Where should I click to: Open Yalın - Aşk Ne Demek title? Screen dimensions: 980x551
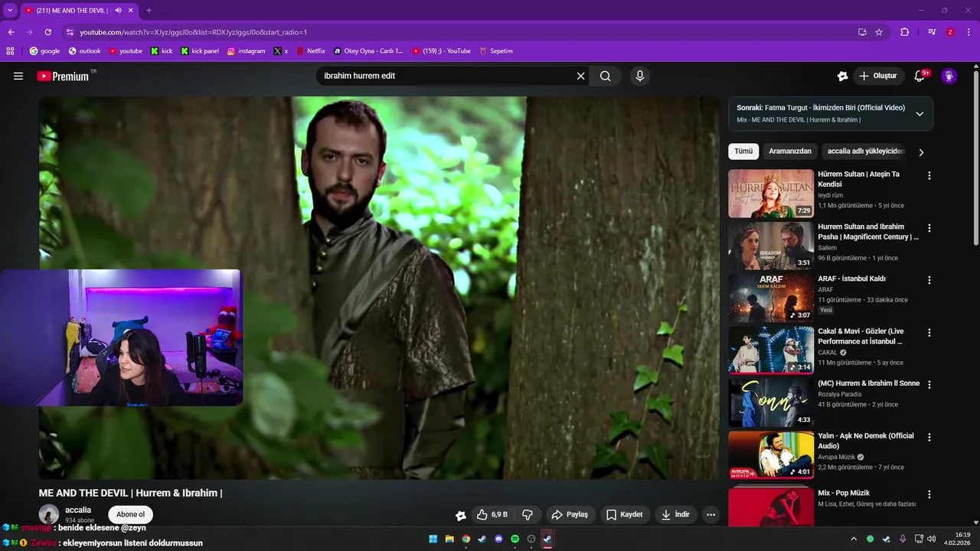tap(866, 441)
